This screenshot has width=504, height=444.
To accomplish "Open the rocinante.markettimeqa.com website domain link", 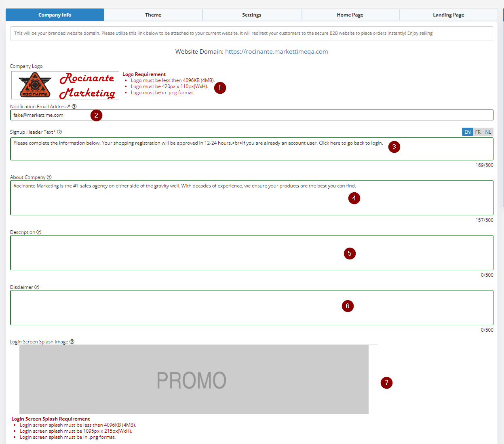I will pos(276,51).
